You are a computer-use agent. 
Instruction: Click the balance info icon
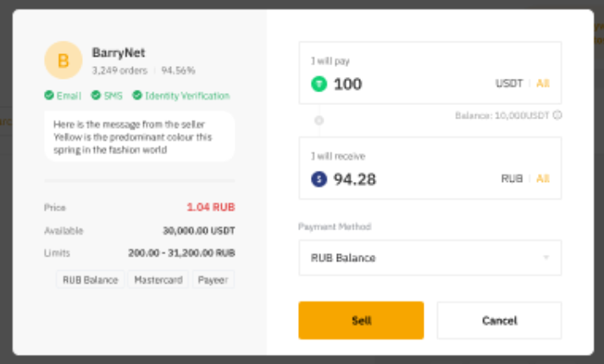click(x=557, y=115)
